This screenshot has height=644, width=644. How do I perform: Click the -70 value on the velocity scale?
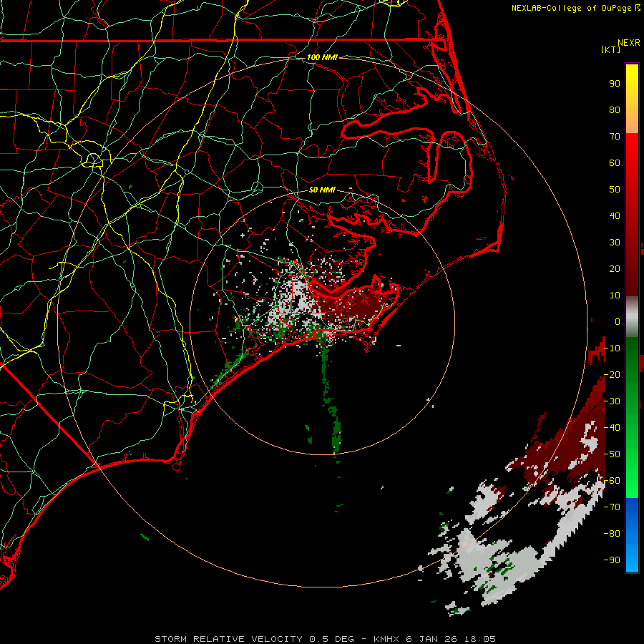coord(612,507)
